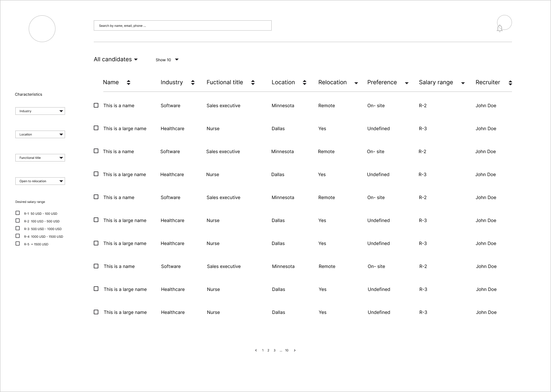551x392 pixels.
Task: Sort by Name column arrows
Action: point(129,83)
